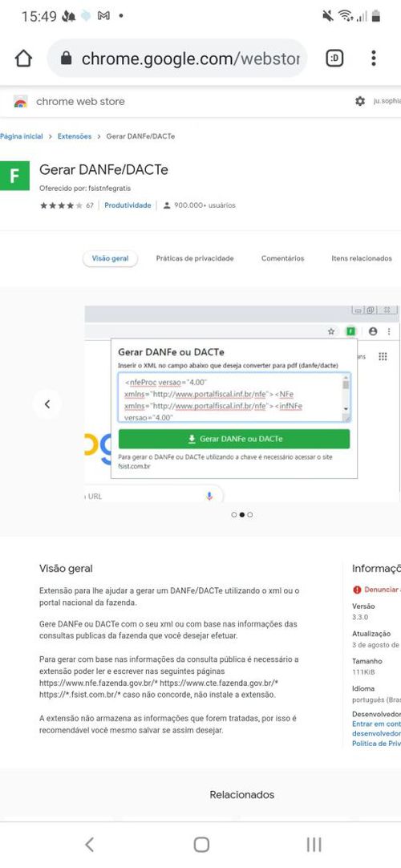
Task: Click the Produtividade category link
Action: (x=128, y=205)
